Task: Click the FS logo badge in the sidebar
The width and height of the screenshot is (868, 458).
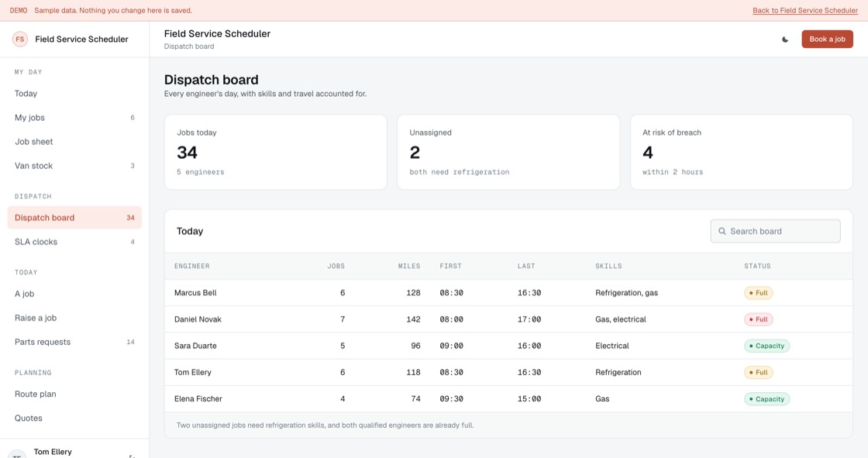Action: point(20,40)
